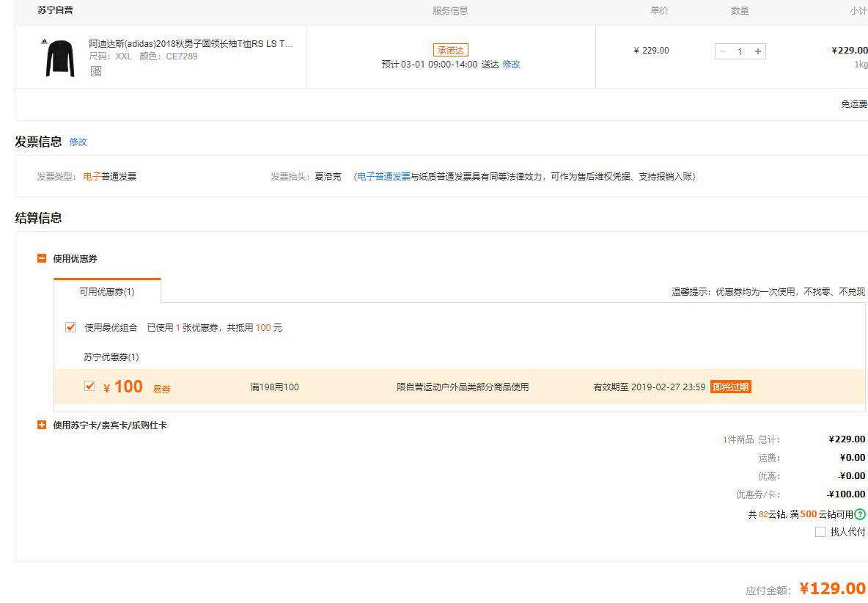
Task: Edit invoice info via 修改 link
Action: click(x=78, y=142)
